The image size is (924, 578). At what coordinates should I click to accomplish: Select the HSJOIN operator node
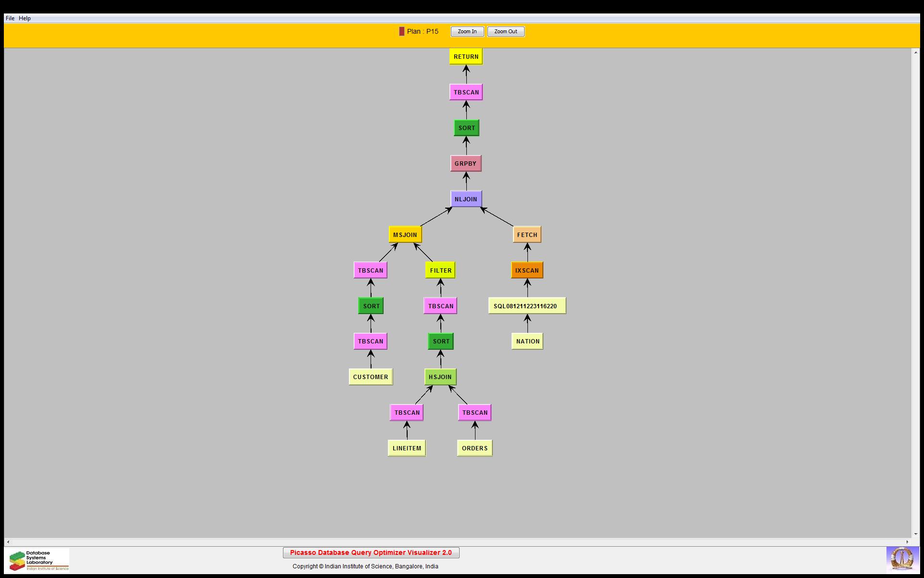click(440, 377)
